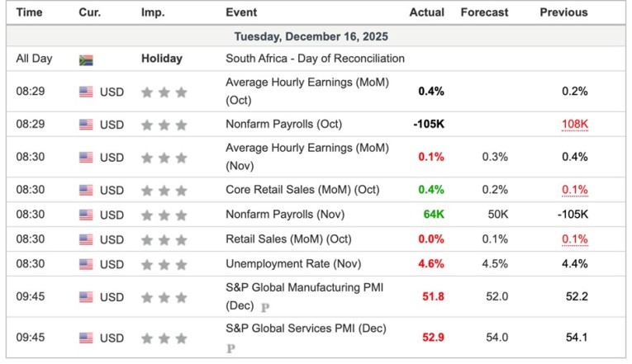632x364 pixels.
Task: Click revised previous value 108K
Action: (573, 125)
